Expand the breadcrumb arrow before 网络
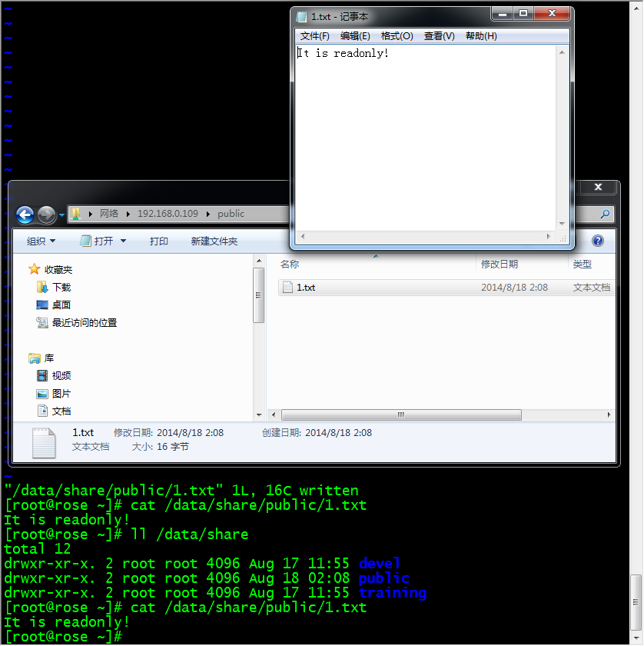Viewport: 644px width, 646px height. pos(90,214)
